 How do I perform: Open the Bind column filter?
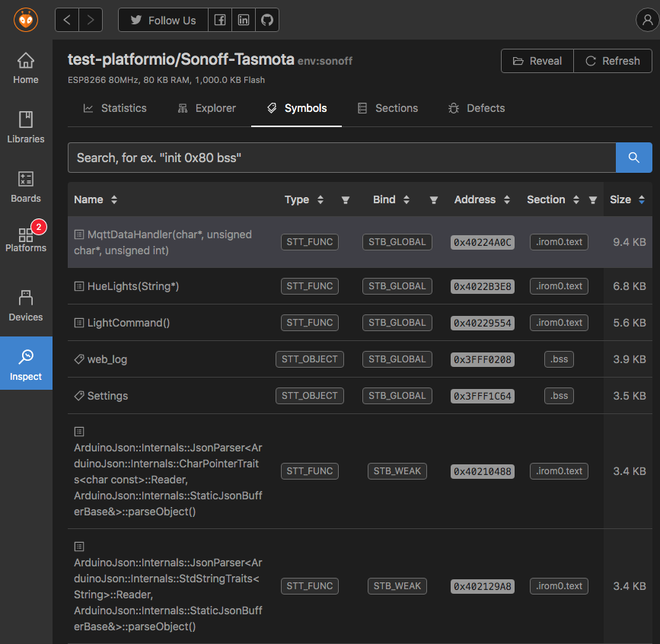pyautogui.click(x=434, y=200)
